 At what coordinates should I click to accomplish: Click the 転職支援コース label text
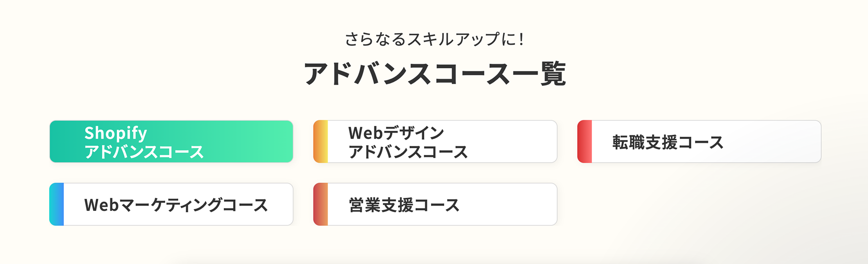coord(668,142)
